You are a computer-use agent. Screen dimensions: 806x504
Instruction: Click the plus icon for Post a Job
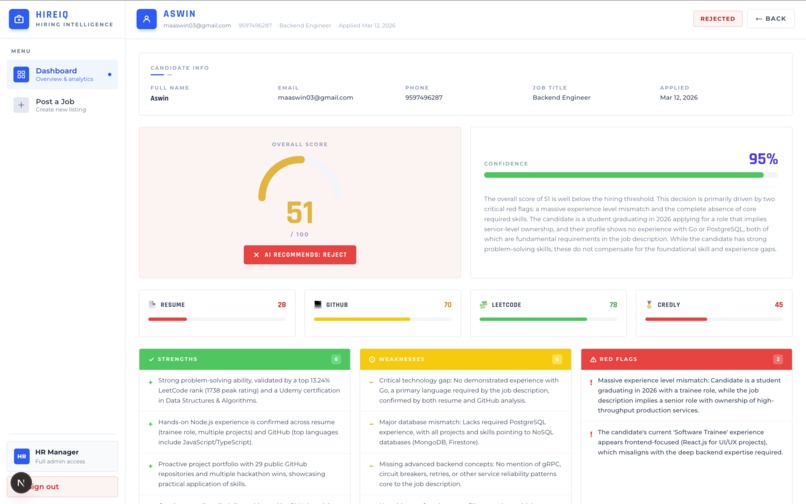(x=21, y=105)
